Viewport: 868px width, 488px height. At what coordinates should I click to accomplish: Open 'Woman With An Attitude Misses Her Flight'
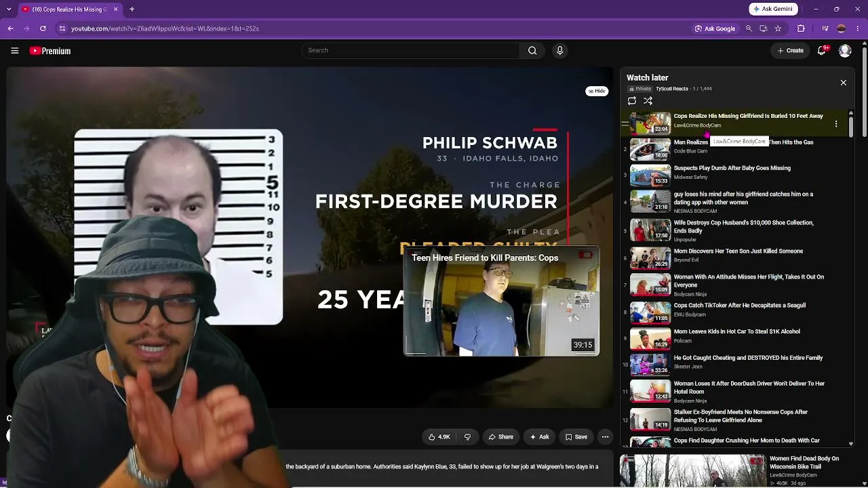click(x=749, y=281)
